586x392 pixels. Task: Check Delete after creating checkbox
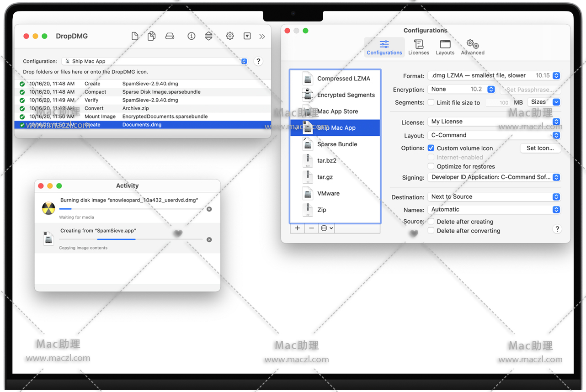tap(431, 222)
